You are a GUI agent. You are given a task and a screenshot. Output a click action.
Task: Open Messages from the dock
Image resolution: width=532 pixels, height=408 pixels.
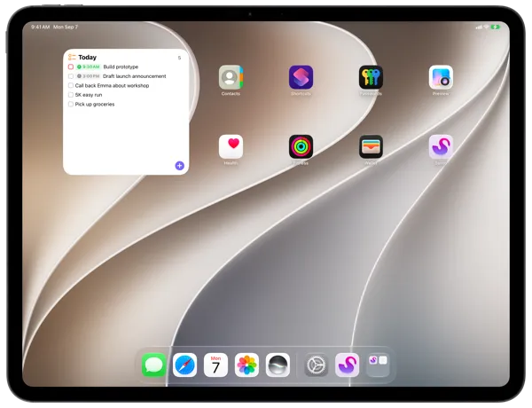(153, 365)
